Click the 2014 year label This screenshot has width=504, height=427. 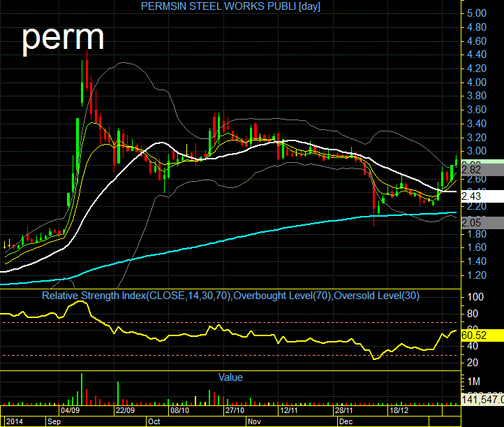(x=15, y=421)
